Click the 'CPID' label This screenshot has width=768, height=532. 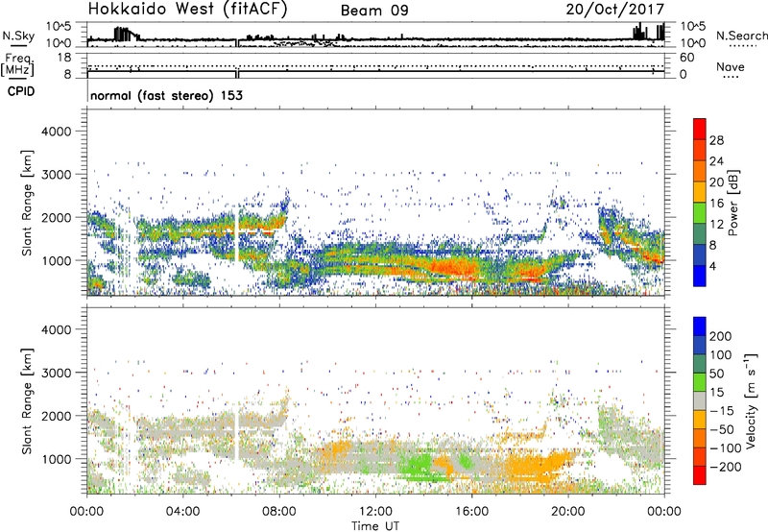[x=21, y=91]
